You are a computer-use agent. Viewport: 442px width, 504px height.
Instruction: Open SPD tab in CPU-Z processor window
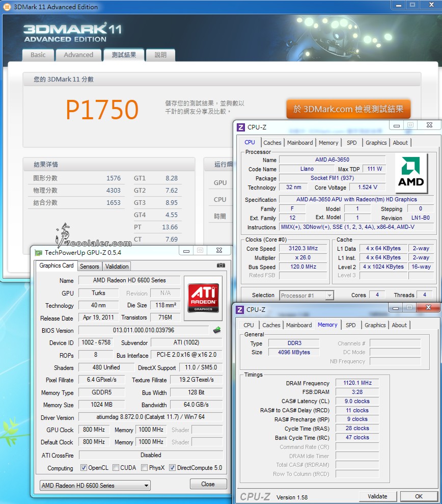click(352, 143)
